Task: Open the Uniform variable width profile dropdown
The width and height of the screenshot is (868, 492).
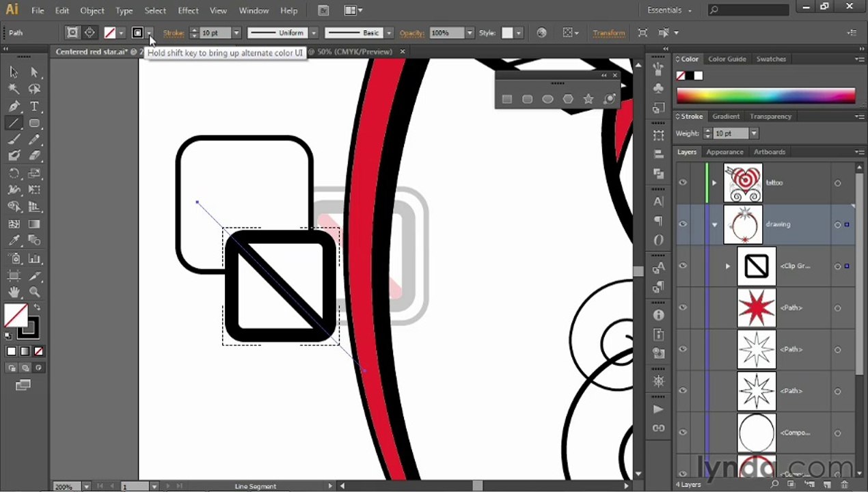Action: tap(314, 33)
